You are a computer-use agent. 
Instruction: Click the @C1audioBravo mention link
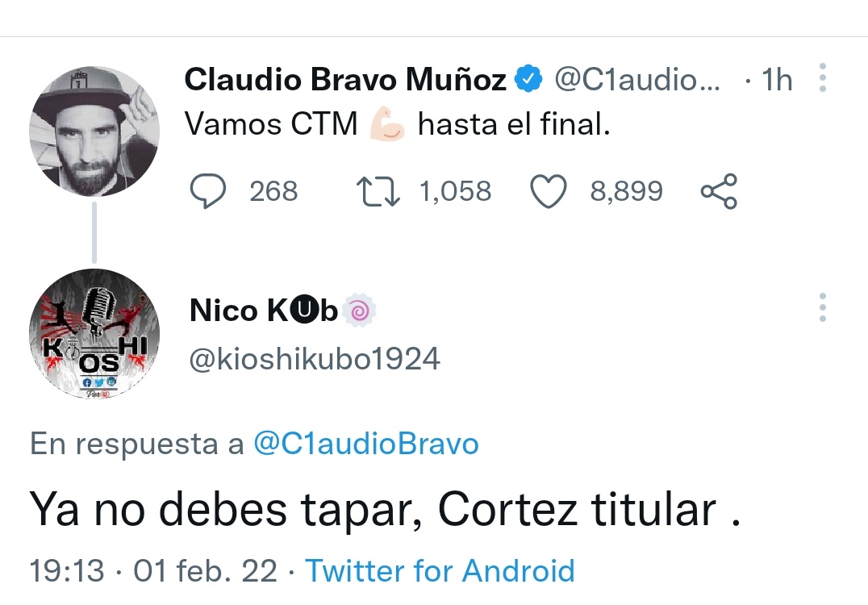click(365, 444)
